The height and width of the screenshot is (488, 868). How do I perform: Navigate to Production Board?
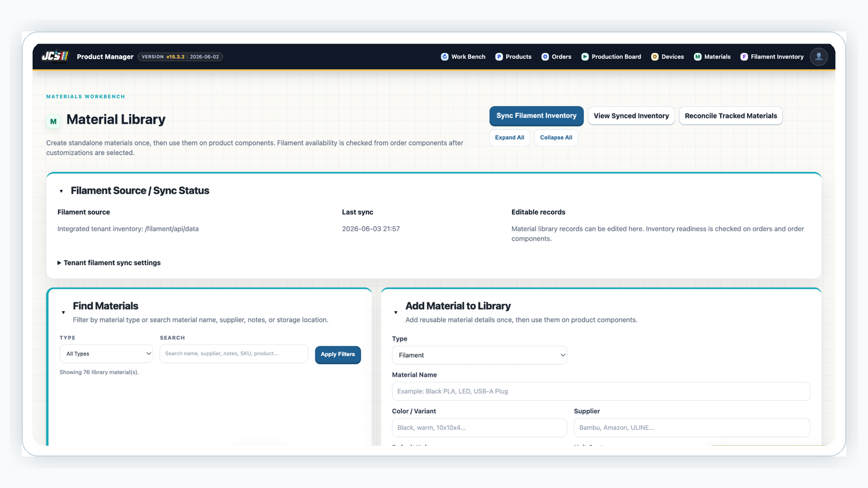[x=611, y=56]
